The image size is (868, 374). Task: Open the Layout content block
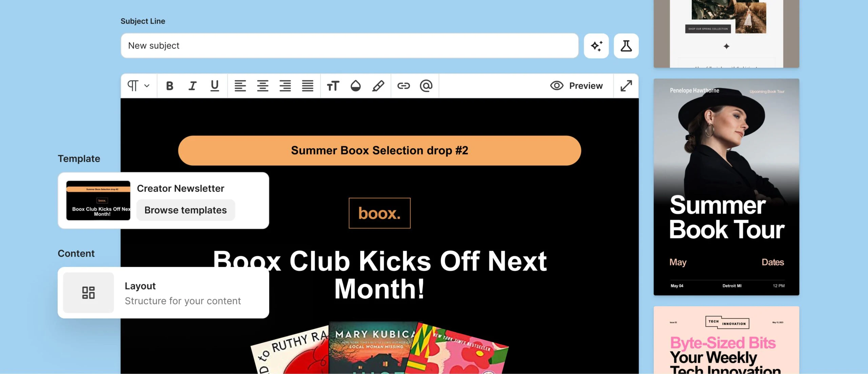pos(163,293)
